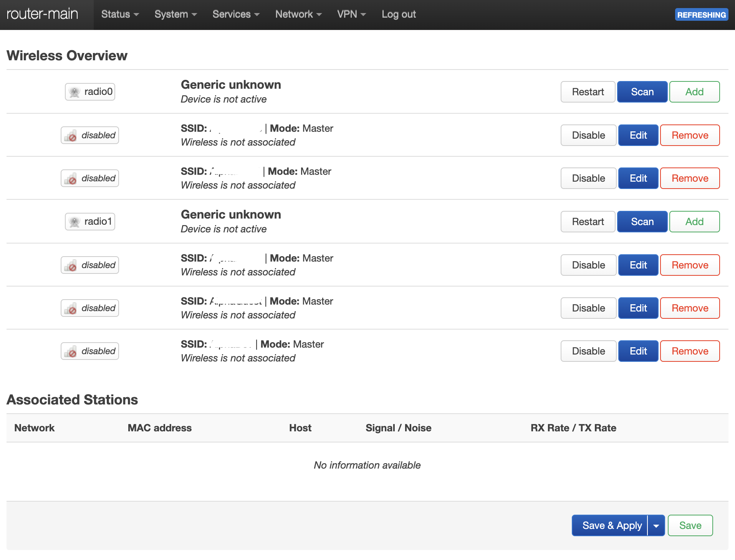Scan for networks on radio0
735x560 pixels.
tap(642, 92)
